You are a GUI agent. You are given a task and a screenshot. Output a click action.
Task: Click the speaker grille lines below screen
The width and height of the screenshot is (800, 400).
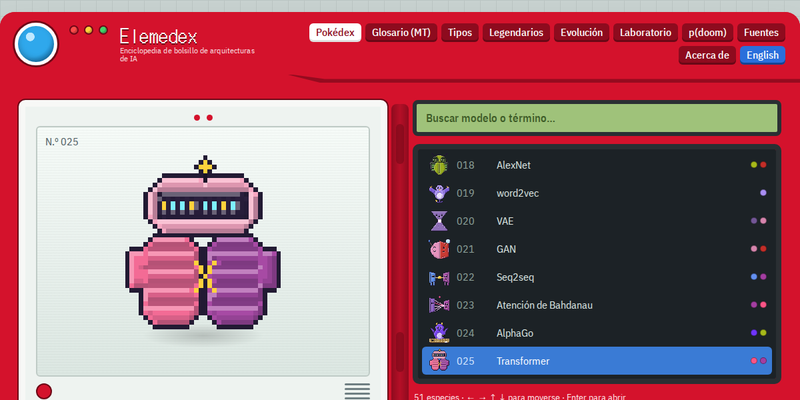tap(357, 392)
